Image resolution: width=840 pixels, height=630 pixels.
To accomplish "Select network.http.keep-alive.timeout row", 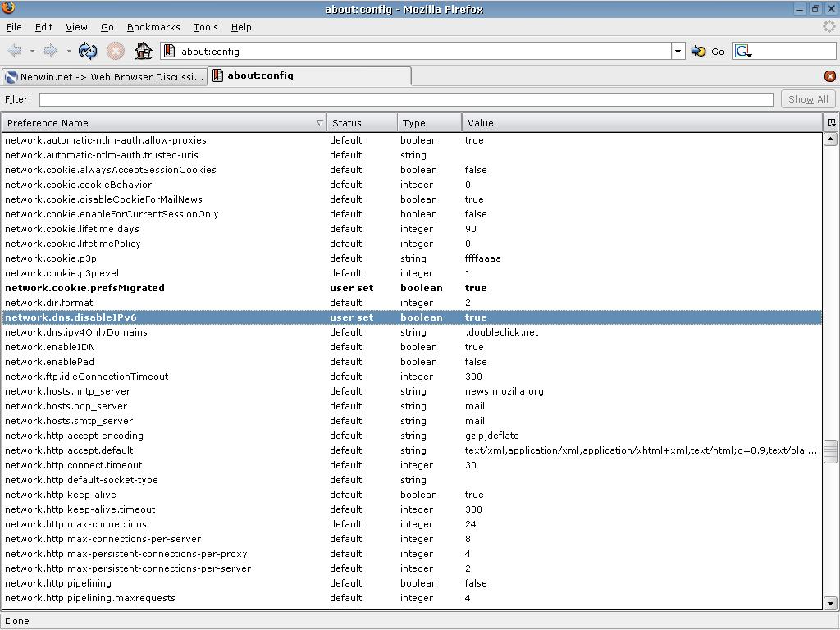I will (412, 509).
